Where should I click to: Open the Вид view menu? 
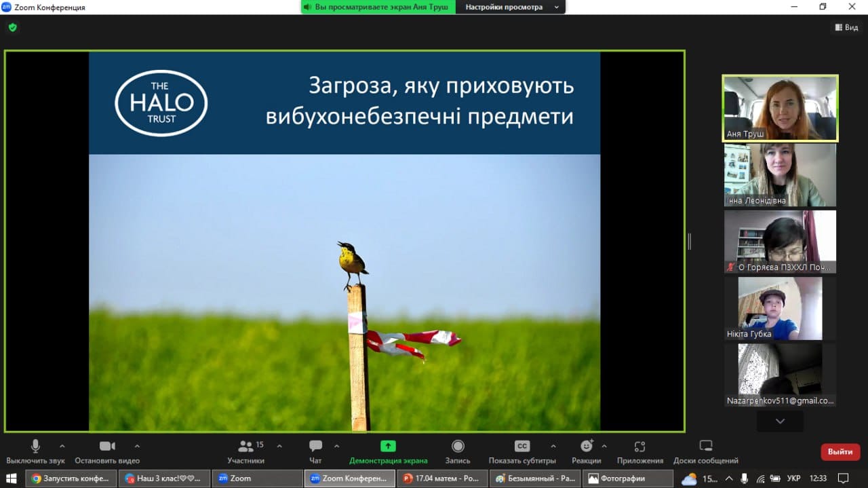(846, 27)
